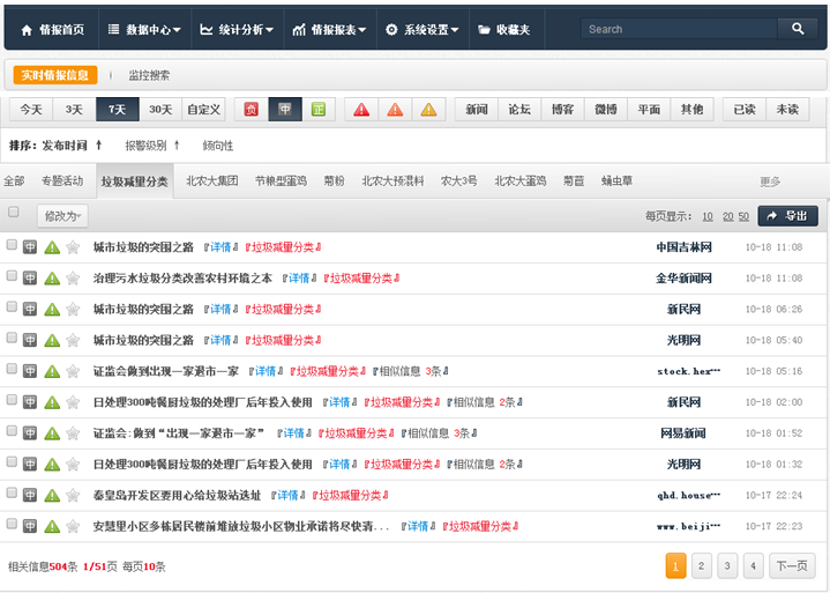Viewport: 830px width, 594px height.
Task: Check the select-all checkbox
Action: tap(14, 212)
